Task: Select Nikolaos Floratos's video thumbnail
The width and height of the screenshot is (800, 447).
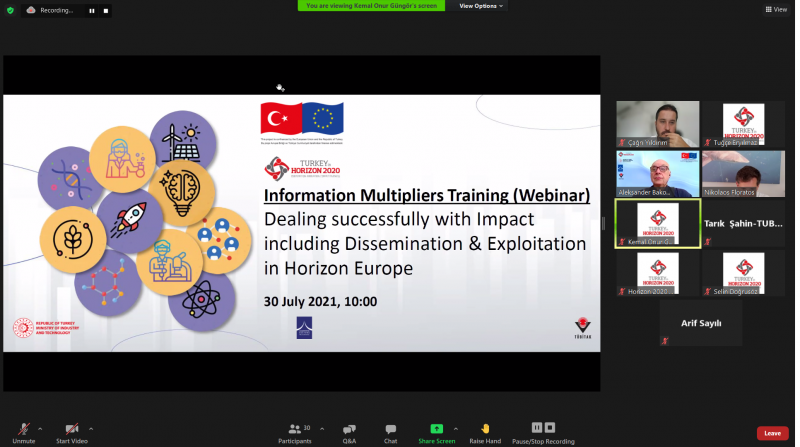Action: 743,173
